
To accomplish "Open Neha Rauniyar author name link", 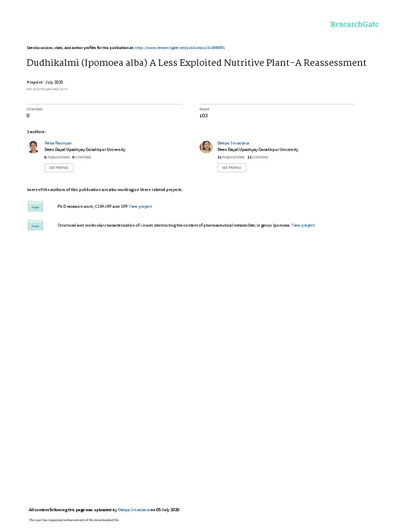I will [58, 143].
